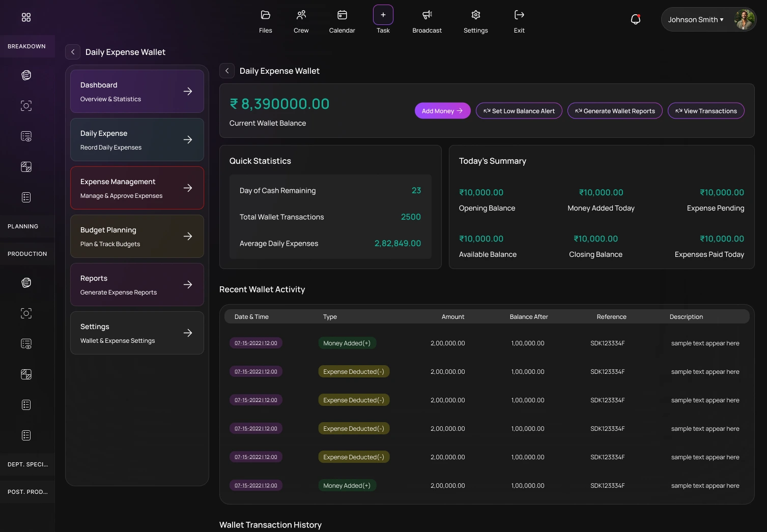Screen dimensions: 767x532
Task: Click the list-with-eye icon under Production
Action: coord(26,343)
